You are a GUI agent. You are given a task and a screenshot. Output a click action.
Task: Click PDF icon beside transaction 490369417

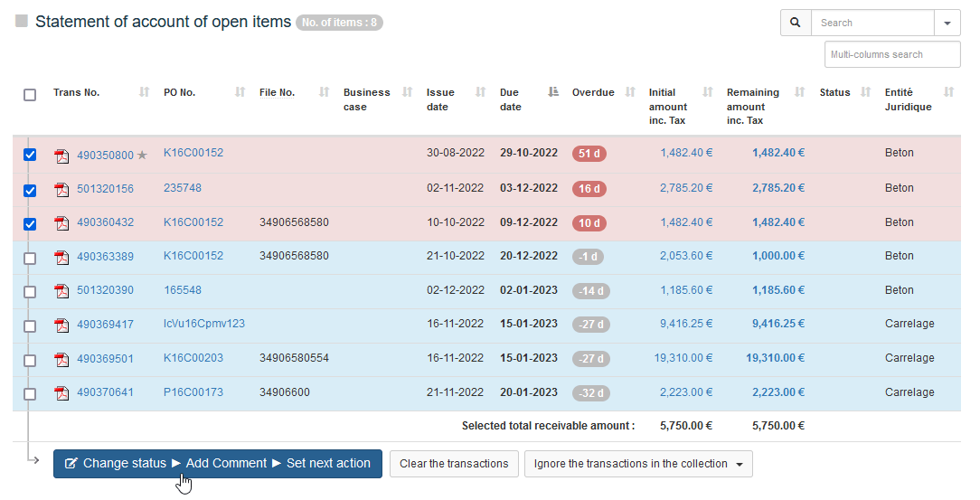61,325
